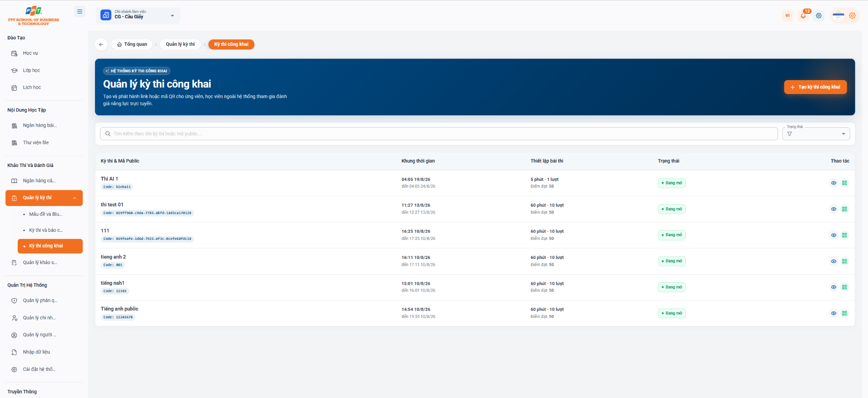
Task: Open Quản lý khảo s... sidebar item
Action: click(x=44, y=263)
